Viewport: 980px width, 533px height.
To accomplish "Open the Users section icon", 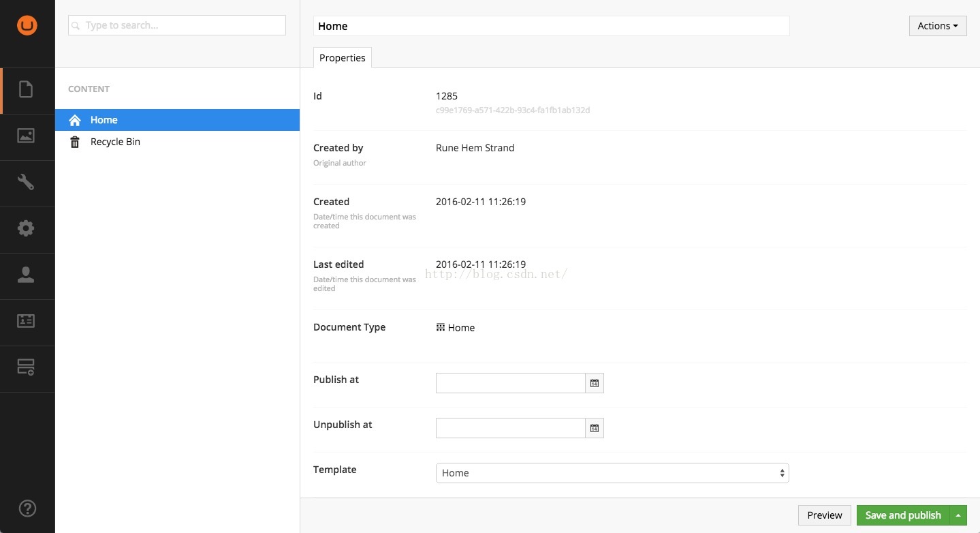I will (x=26, y=275).
